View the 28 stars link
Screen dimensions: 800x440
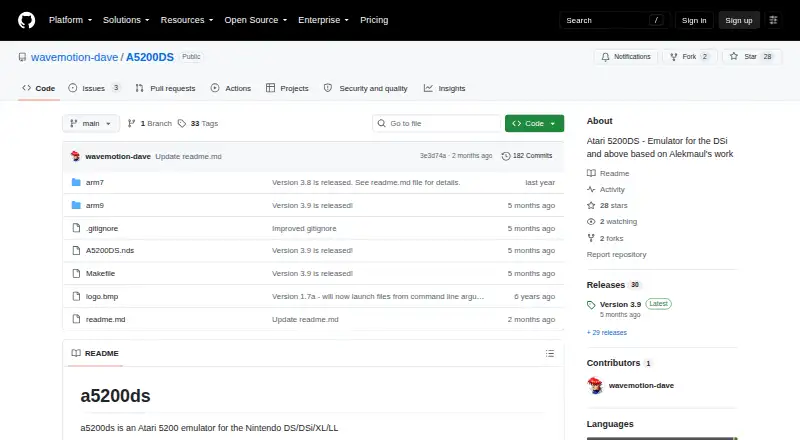pos(607,205)
